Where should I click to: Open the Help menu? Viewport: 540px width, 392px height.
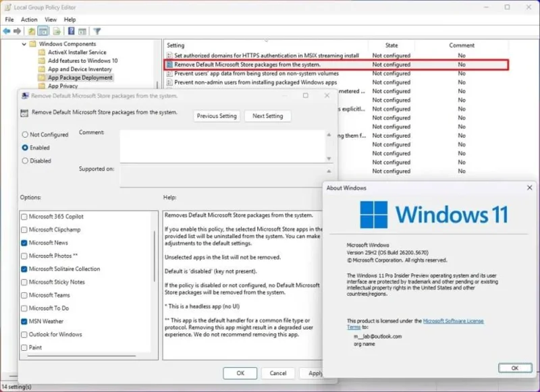[70, 20]
